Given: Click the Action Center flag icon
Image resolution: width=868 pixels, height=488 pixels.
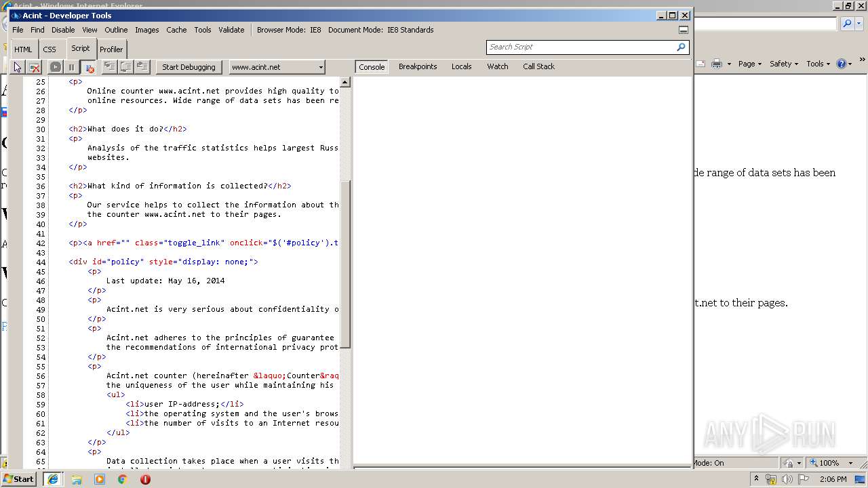Looking at the screenshot, I should click(x=804, y=479).
